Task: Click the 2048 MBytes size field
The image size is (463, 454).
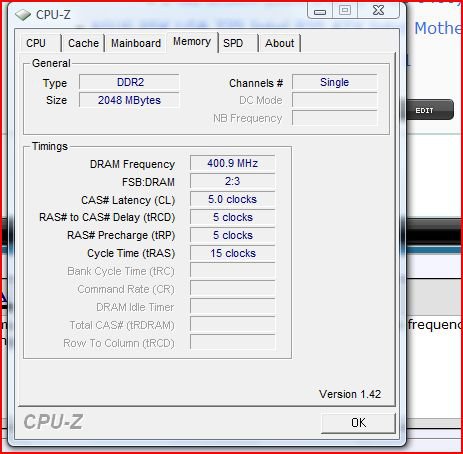Action: click(x=129, y=100)
